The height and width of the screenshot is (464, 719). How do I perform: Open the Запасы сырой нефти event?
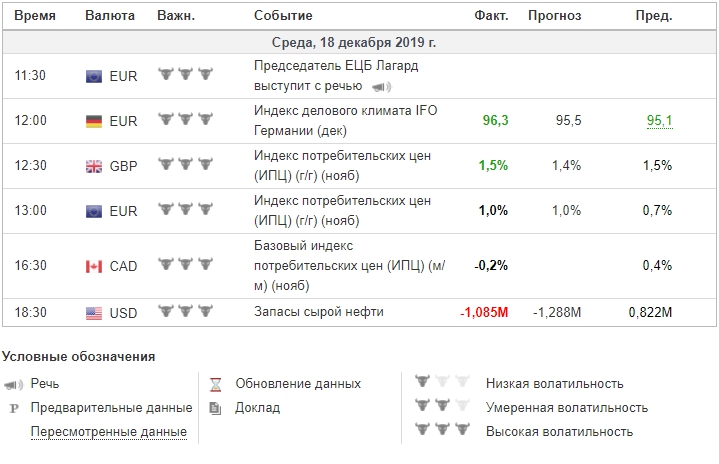point(319,312)
